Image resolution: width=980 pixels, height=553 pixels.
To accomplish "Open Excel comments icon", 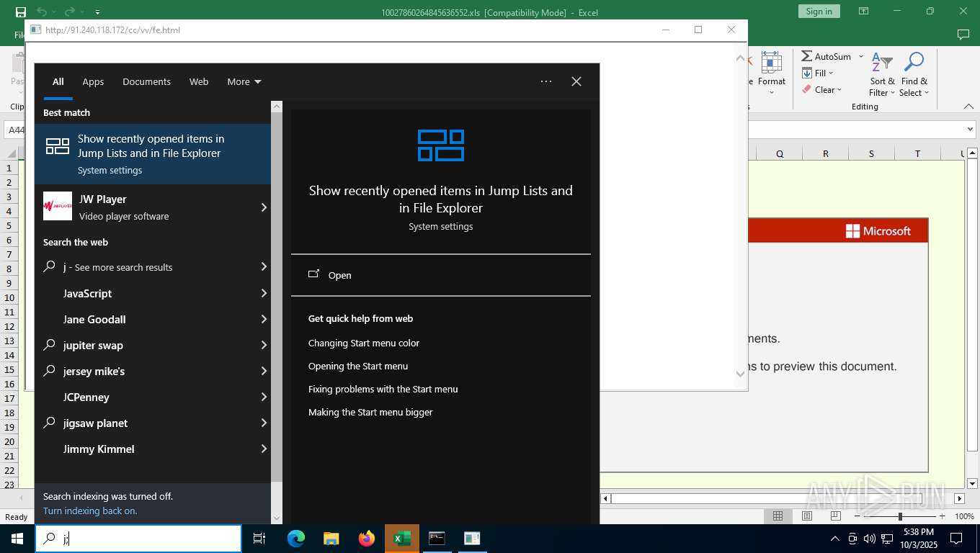I will 963,35.
